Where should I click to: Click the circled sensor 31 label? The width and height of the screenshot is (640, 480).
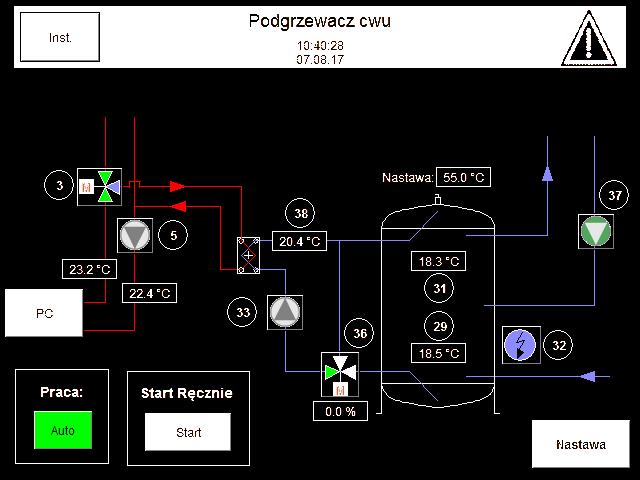click(x=439, y=289)
